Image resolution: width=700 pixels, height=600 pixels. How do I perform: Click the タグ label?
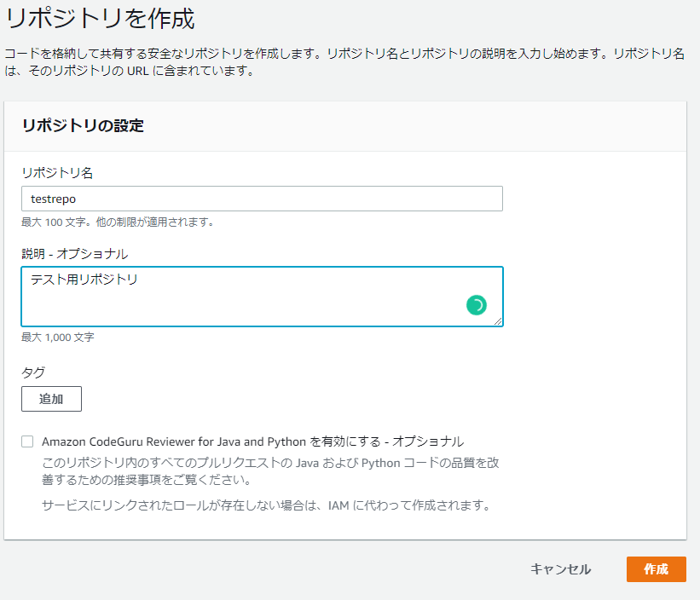tap(33, 372)
